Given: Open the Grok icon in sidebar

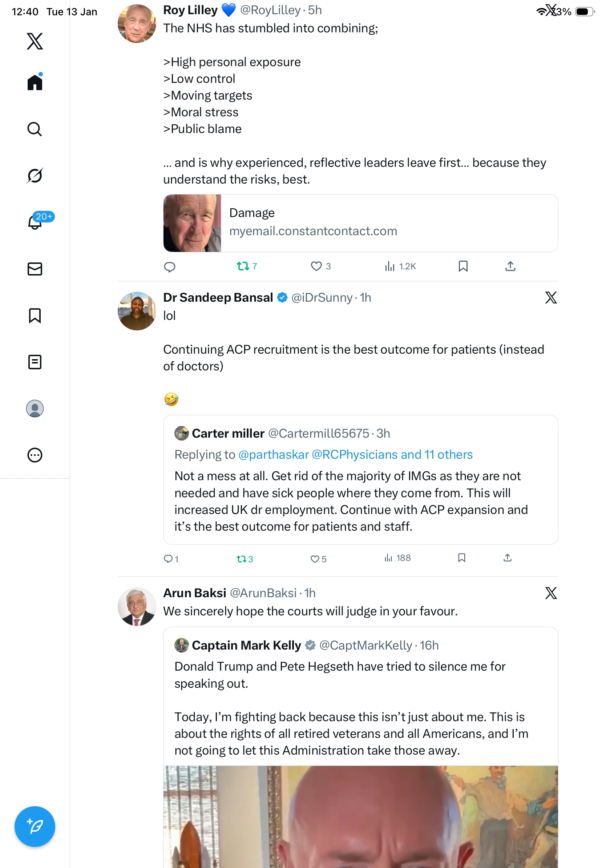Looking at the screenshot, I should click(35, 176).
